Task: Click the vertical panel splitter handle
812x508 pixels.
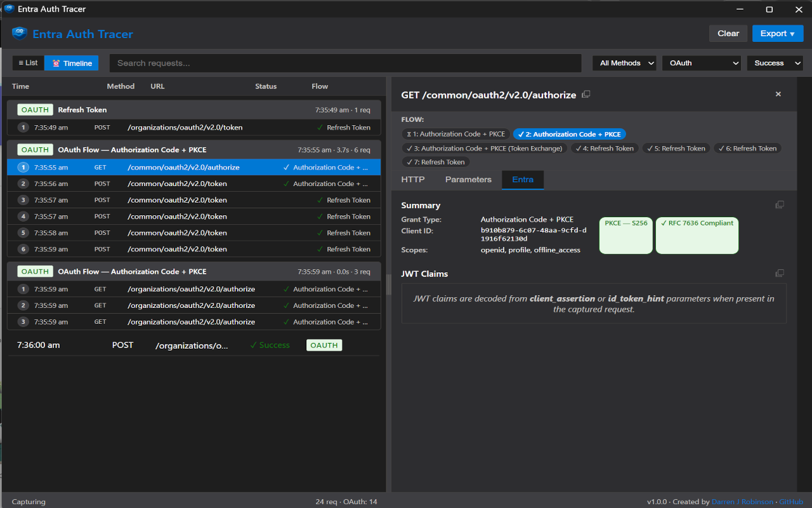Action: (x=389, y=284)
